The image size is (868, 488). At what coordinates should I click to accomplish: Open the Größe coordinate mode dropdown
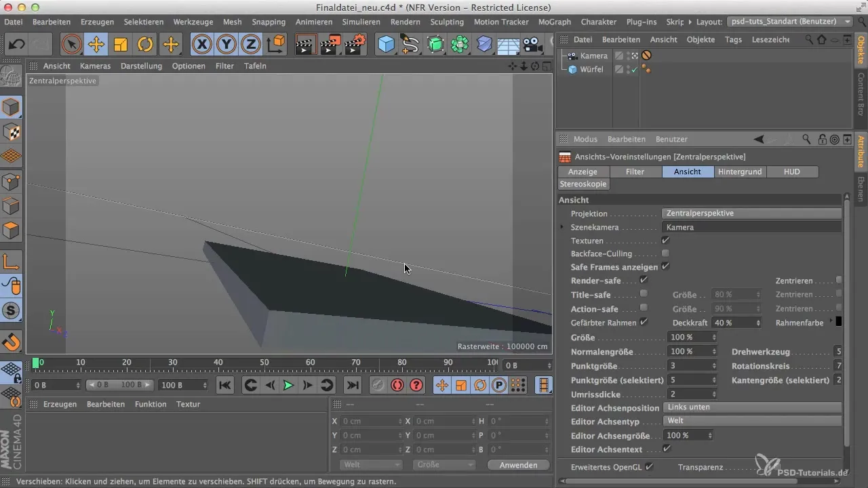click(x=443, y=465)
